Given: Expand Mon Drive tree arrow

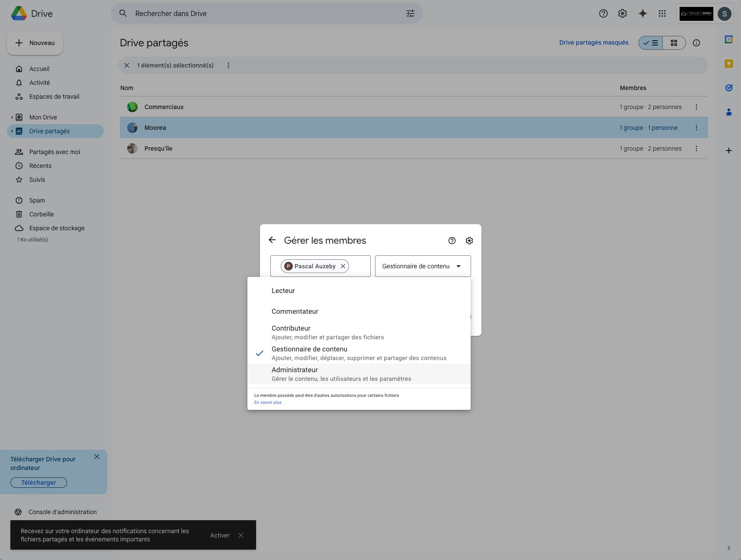Looking at the screenshot, I should coord(12,117).
